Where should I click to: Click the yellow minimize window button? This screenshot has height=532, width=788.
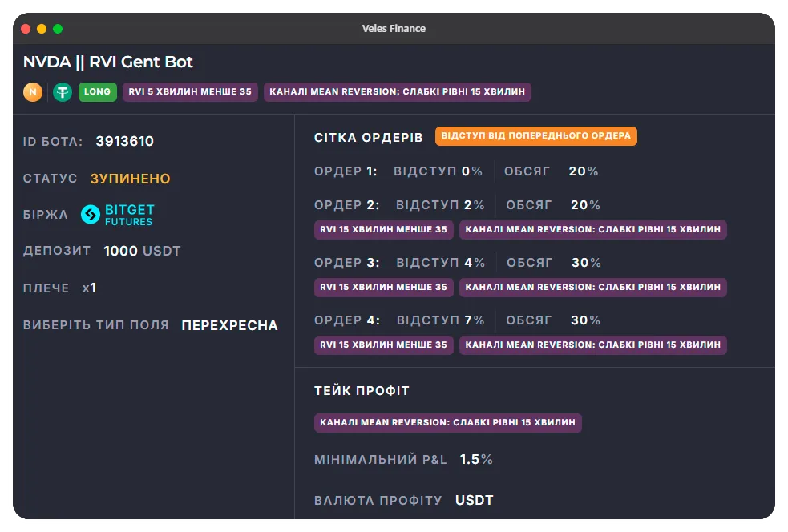tap(42, 29)
